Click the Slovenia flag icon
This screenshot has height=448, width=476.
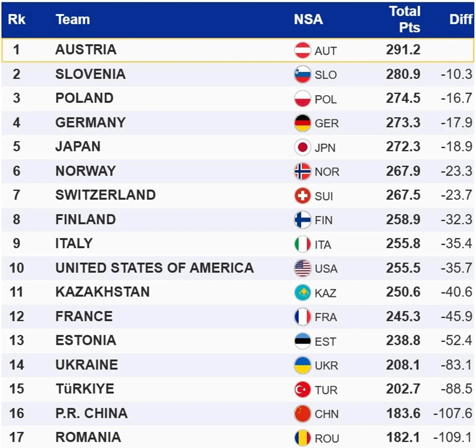click(x=302, y=75)
